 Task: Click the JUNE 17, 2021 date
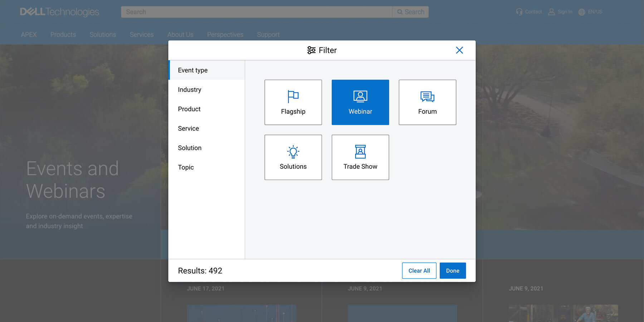(205, 288)
